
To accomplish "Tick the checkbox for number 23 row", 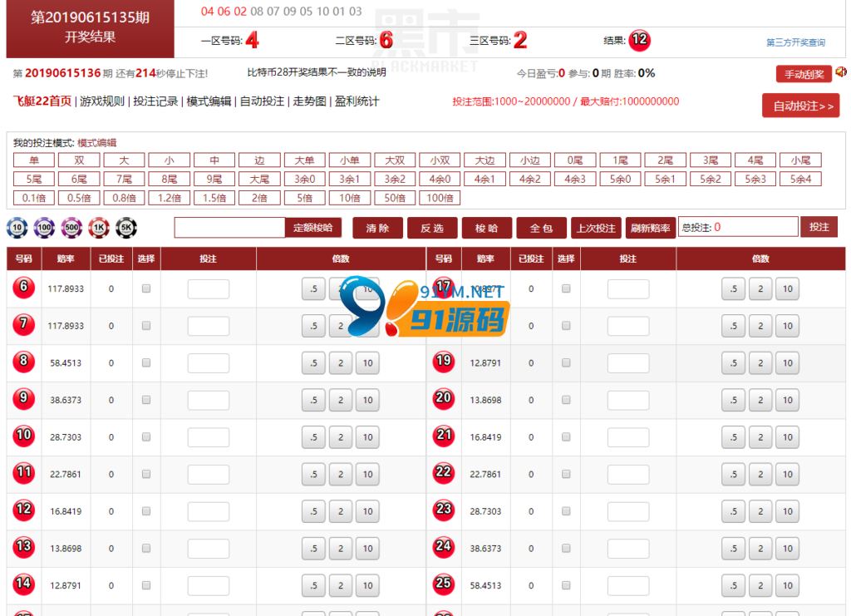I will coord(566,511).
